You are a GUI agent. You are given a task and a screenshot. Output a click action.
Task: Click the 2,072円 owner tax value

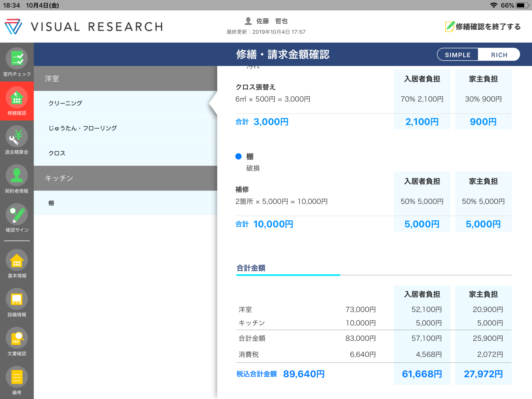click(x=490, y=354)
